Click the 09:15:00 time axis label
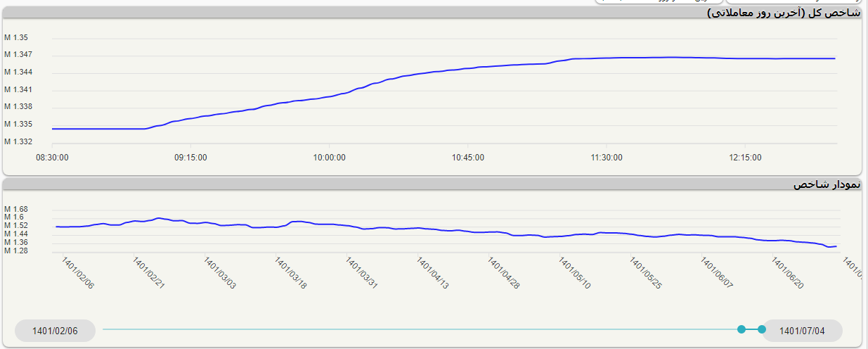The height and width of the screenshot is (349, 868). click(x=190, y=158)
